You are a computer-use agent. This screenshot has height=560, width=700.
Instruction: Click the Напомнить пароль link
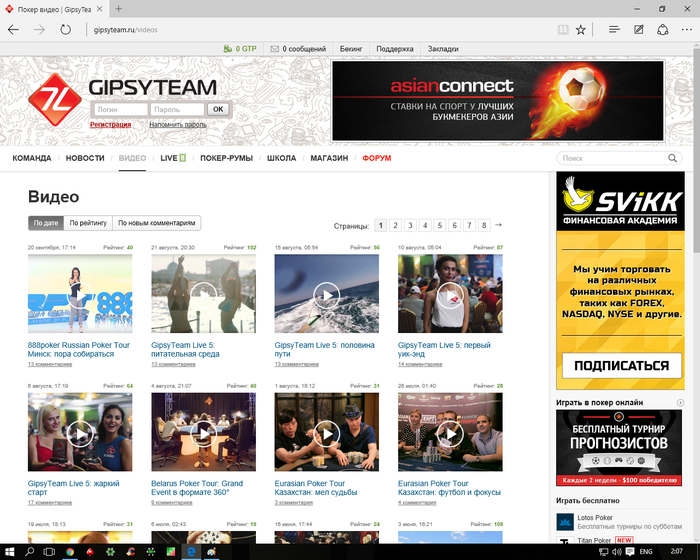[178, 125]
